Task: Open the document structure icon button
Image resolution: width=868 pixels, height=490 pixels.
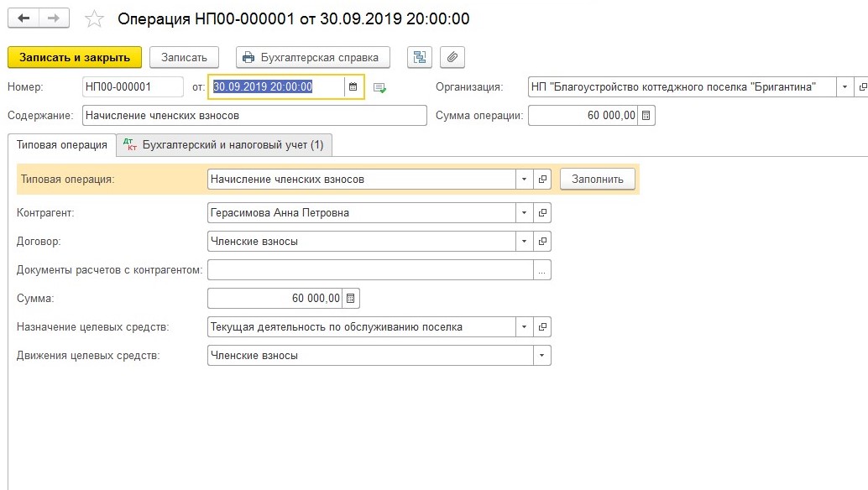Action: click(420, 57)
